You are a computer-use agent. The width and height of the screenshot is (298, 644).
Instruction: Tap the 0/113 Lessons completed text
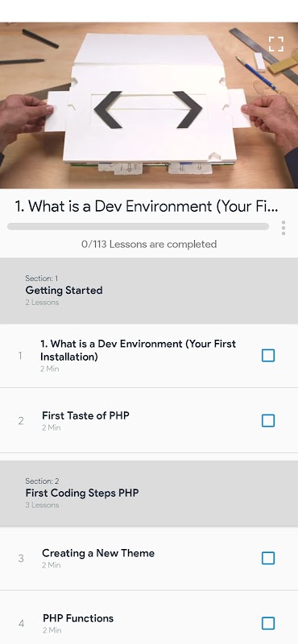(x=149, y=245)
